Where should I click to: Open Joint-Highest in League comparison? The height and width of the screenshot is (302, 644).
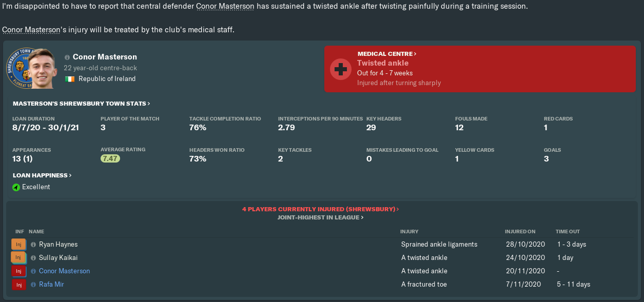coord(320,217)
